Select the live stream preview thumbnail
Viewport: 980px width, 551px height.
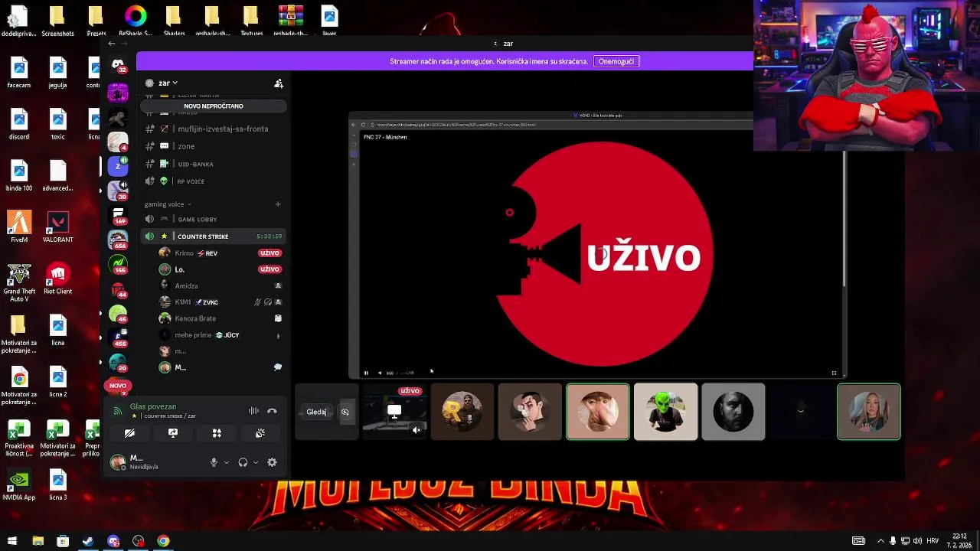point(395,412)
